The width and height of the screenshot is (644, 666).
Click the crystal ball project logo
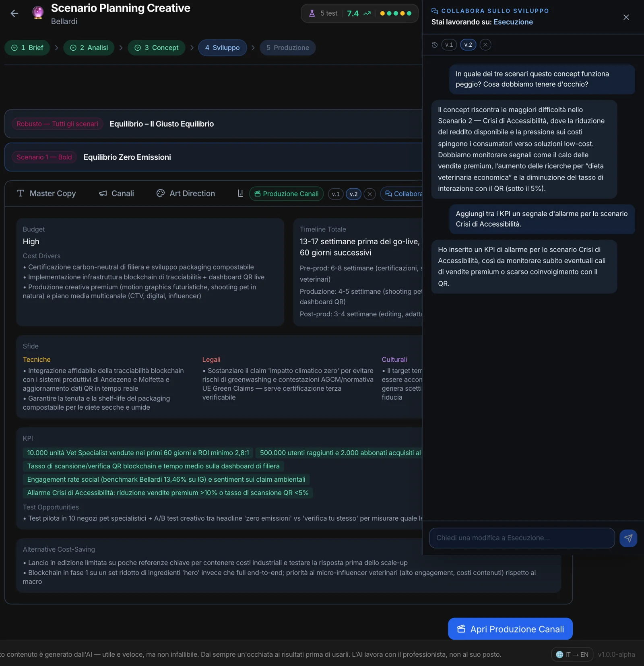[38, 12]
